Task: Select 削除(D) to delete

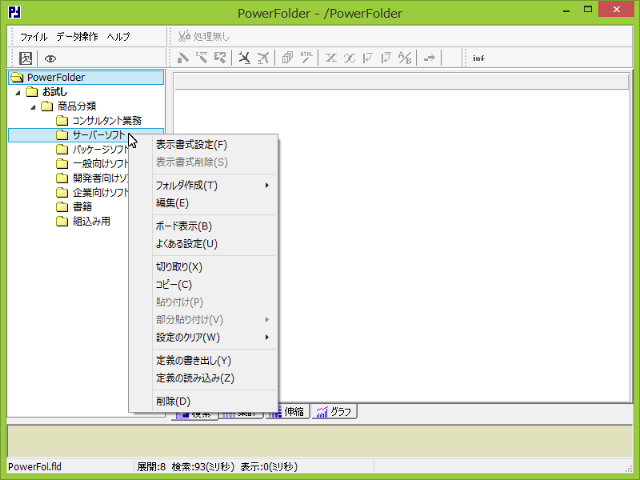Action: [215, 402]
